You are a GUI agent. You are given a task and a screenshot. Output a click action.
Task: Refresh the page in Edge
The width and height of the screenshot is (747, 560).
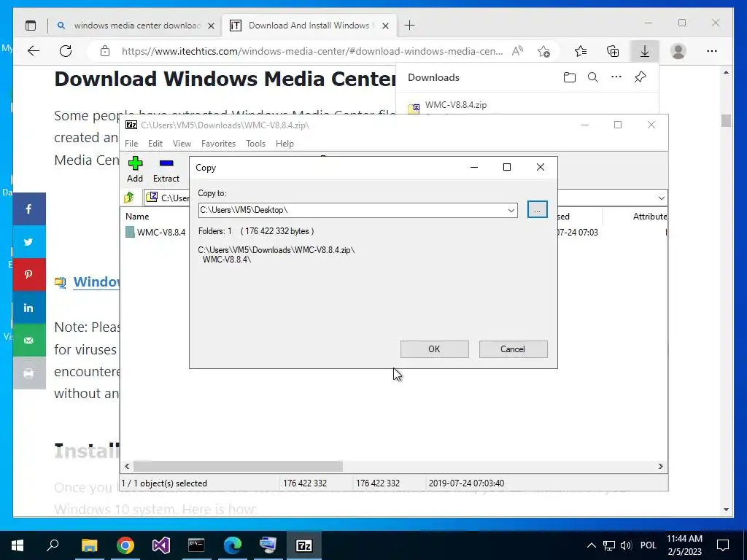pyautogui.click(x=66, y=51)
